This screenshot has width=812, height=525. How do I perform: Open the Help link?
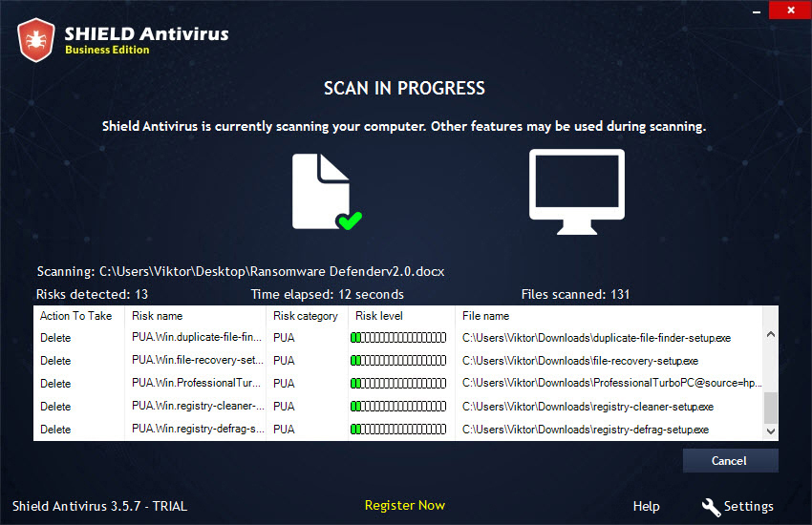tap(647, 506)
